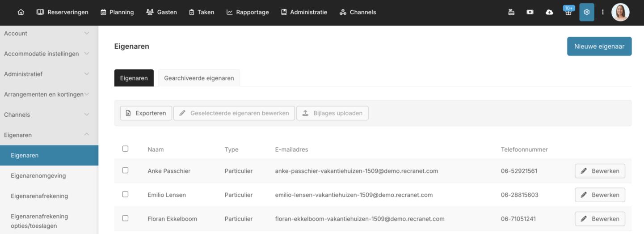644x234 pixels.
Task: Expand the Account sidebar section
Action: pyautogui.click(x=49, y=33)
